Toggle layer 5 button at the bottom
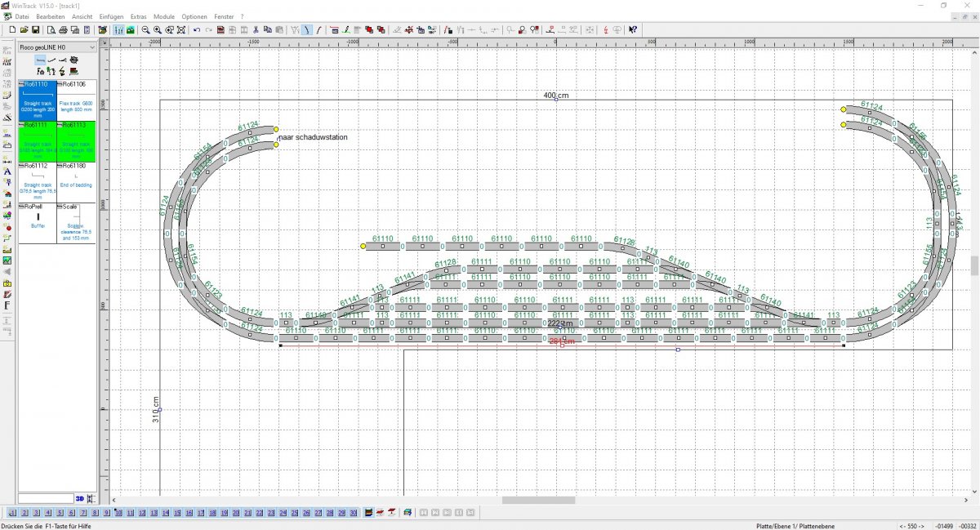980x530 pixels. click(x=60, y=513)
